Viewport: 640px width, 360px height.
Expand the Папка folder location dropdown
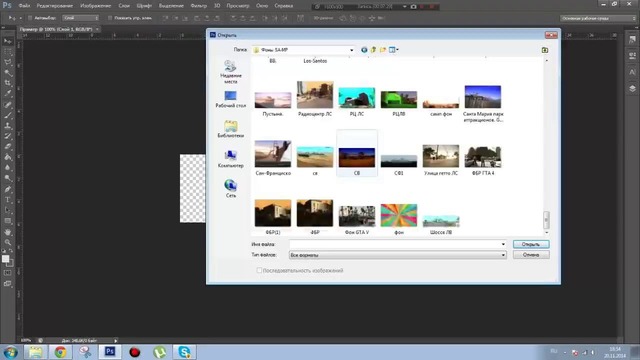[351, 50]
